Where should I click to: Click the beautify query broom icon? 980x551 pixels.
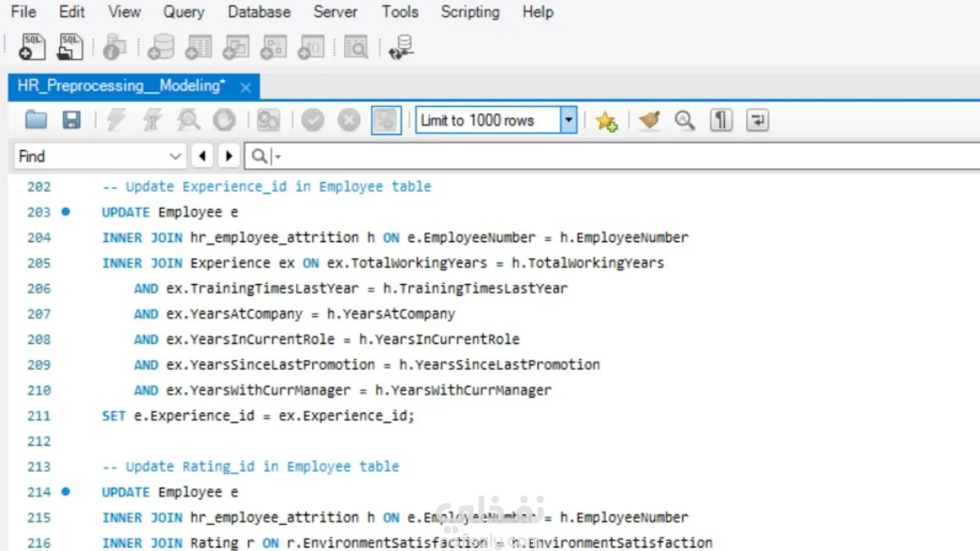(x=649, y=120)
